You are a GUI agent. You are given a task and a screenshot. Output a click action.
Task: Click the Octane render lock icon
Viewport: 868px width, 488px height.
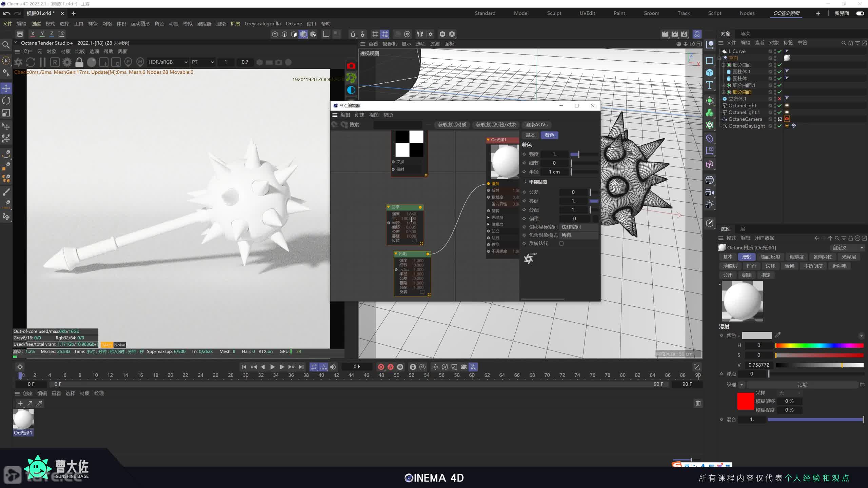79,62
